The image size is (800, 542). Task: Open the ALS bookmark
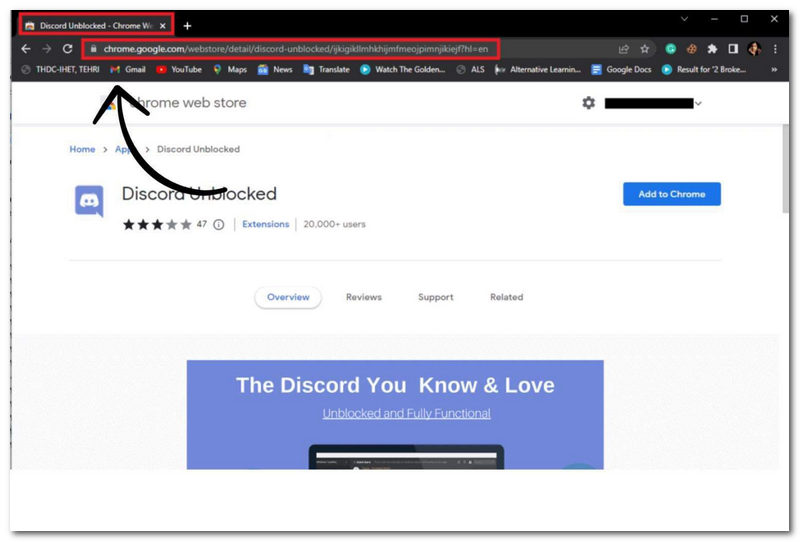tap(470, 69)
